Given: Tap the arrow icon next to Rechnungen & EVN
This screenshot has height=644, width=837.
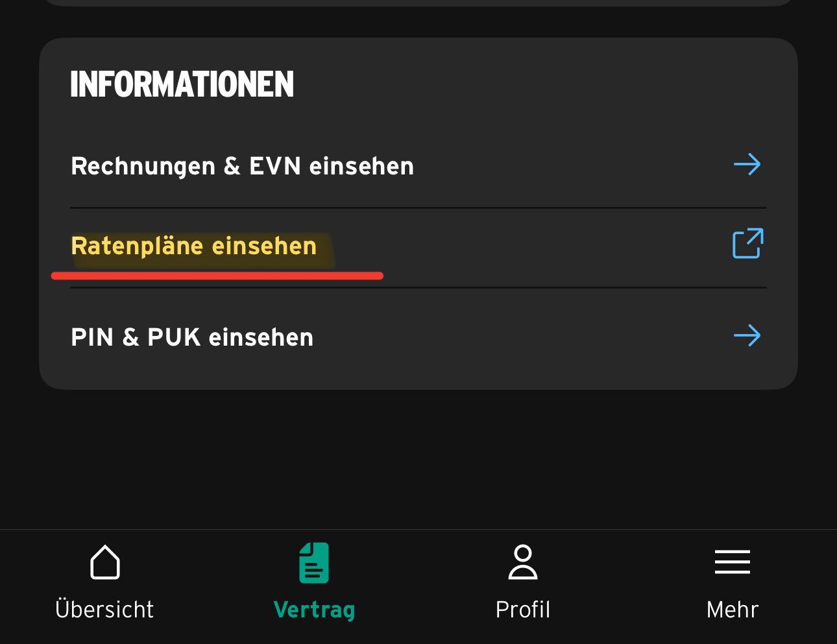Looking at the screenshot, I should [747, 165].
